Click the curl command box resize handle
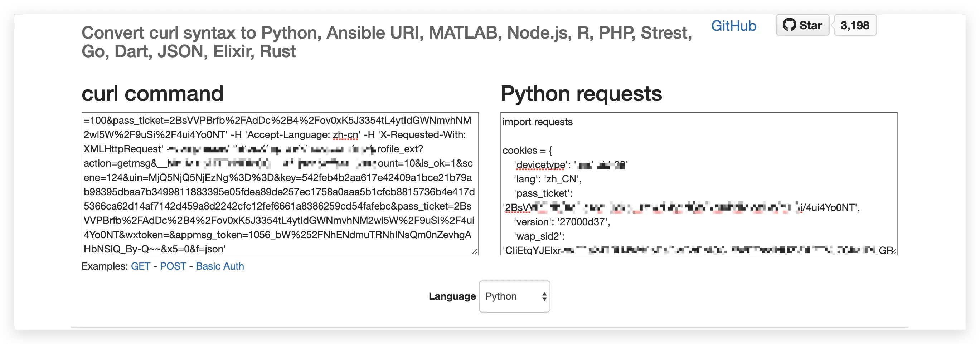 (475, 251)
